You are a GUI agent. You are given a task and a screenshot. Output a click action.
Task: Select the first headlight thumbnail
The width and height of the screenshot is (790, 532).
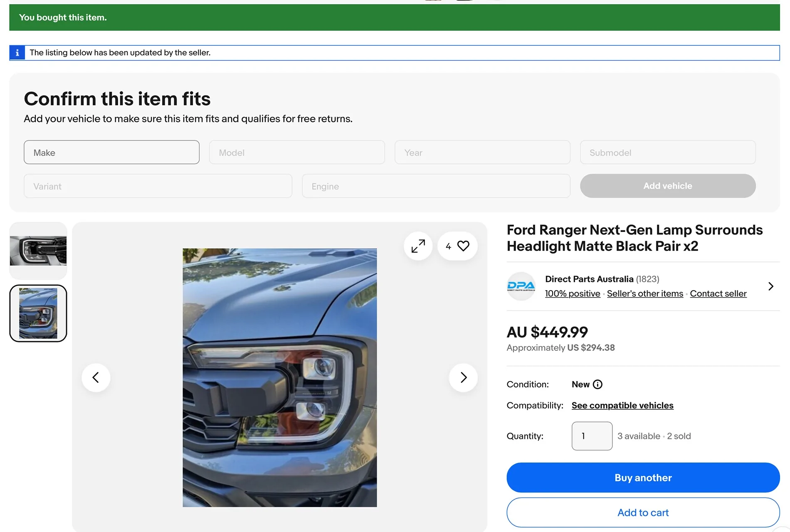click(38, 251)
